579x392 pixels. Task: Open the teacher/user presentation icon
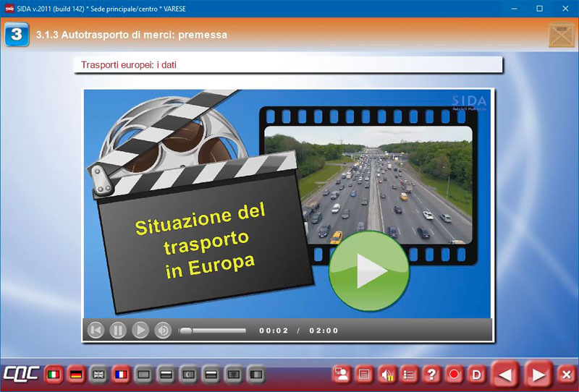pos(342,375)
